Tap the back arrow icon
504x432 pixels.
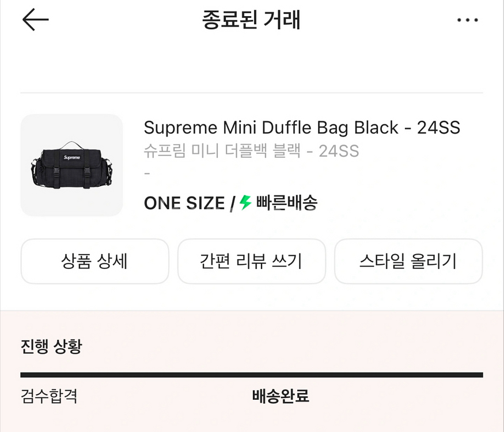pyautogui.click(x=35, y=20)
